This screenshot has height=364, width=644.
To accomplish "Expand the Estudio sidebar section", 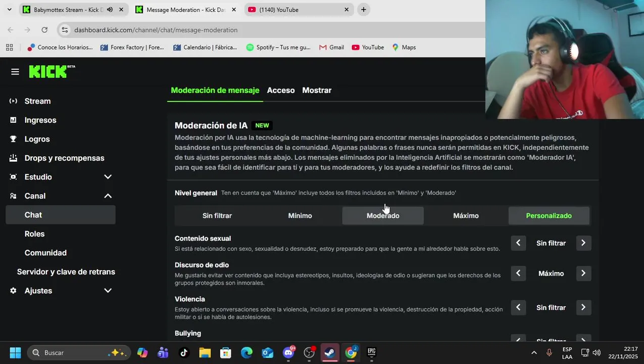I will tap(108, 177).
